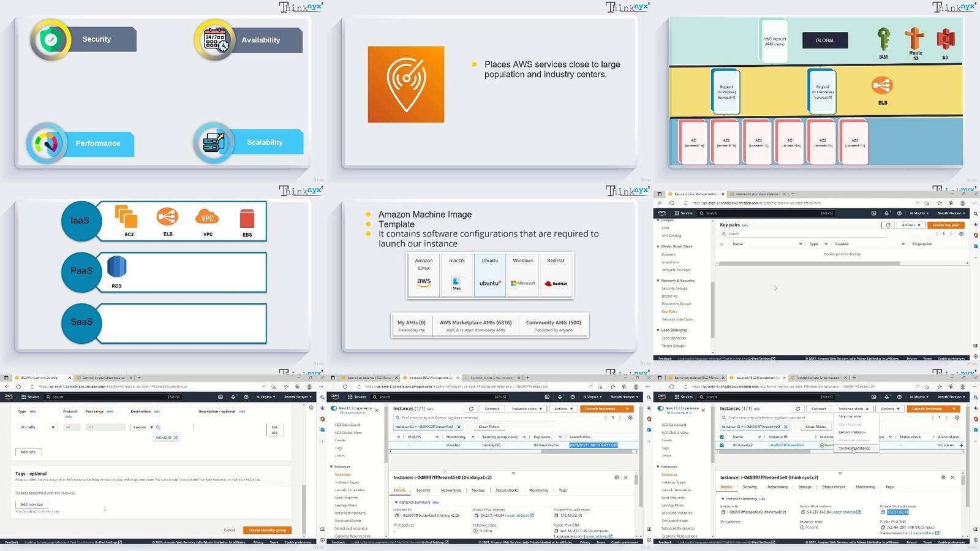Click the Performance gauge icon on the slide
The height and width of the screenshot is (551, 980).
click(x=47, y=143)
